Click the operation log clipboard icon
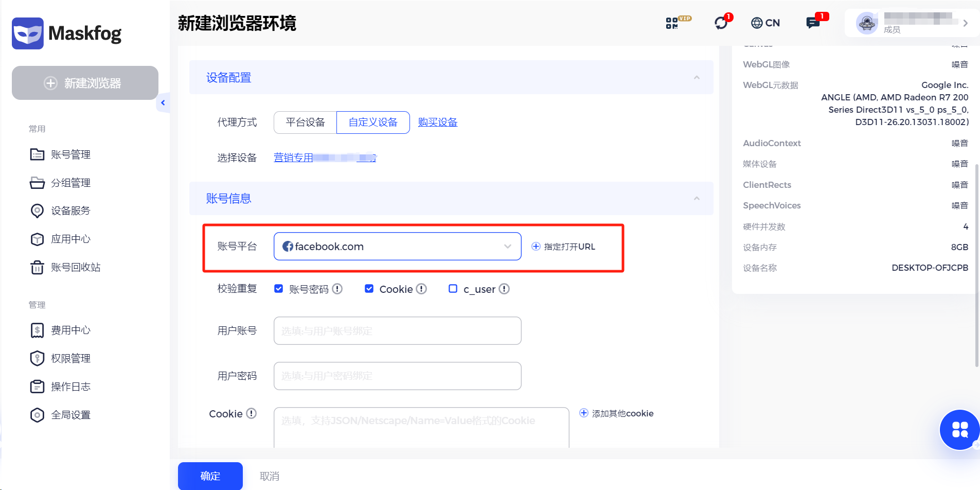 pyautogui.click(x=37, y=387)
